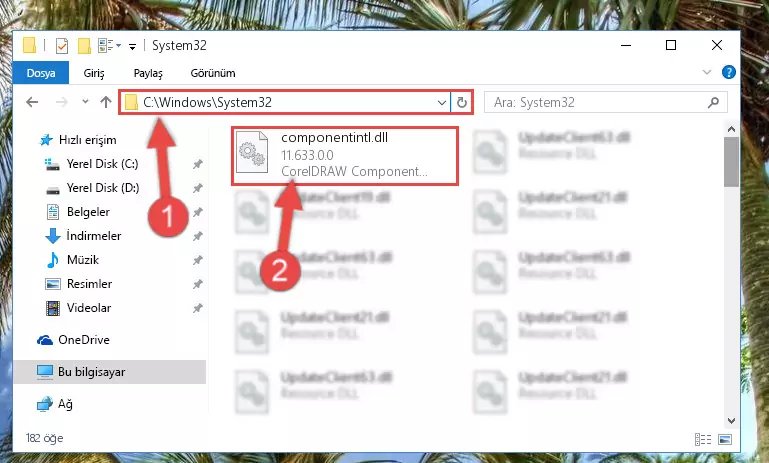Viewport: 769px width, 463px height.
Task: Click the vertical scrollbar thumb
Action: point(731,162)
